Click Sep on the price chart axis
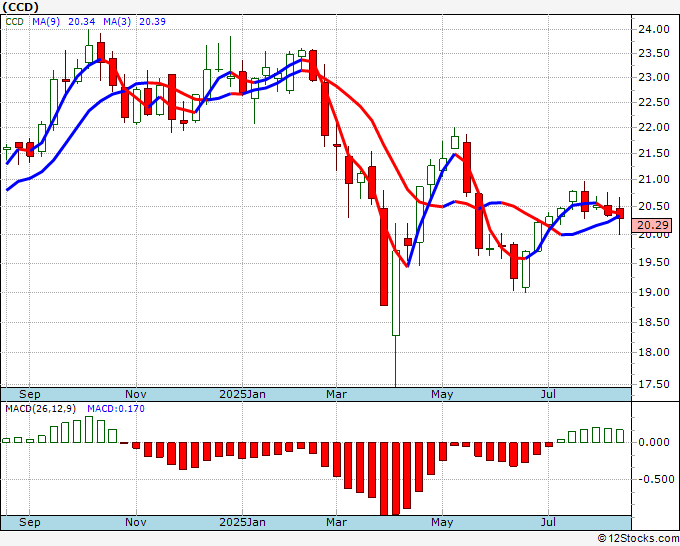 pos(29,394)
